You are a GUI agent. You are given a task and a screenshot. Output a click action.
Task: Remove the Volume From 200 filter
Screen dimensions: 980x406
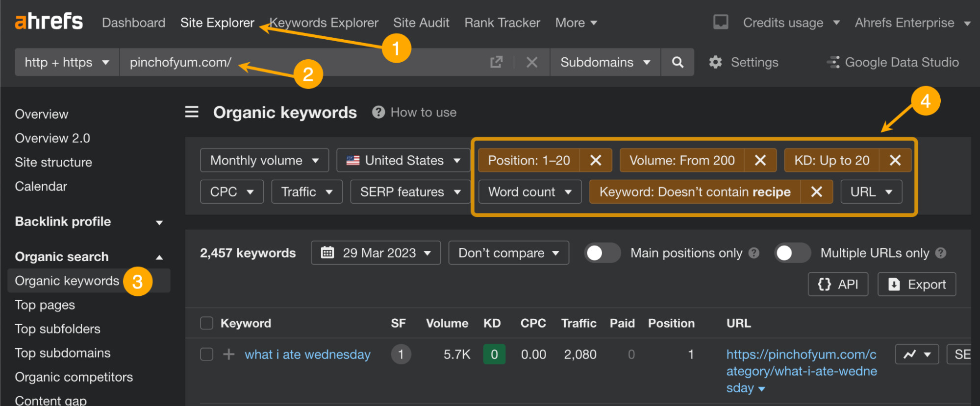point(760,160)
